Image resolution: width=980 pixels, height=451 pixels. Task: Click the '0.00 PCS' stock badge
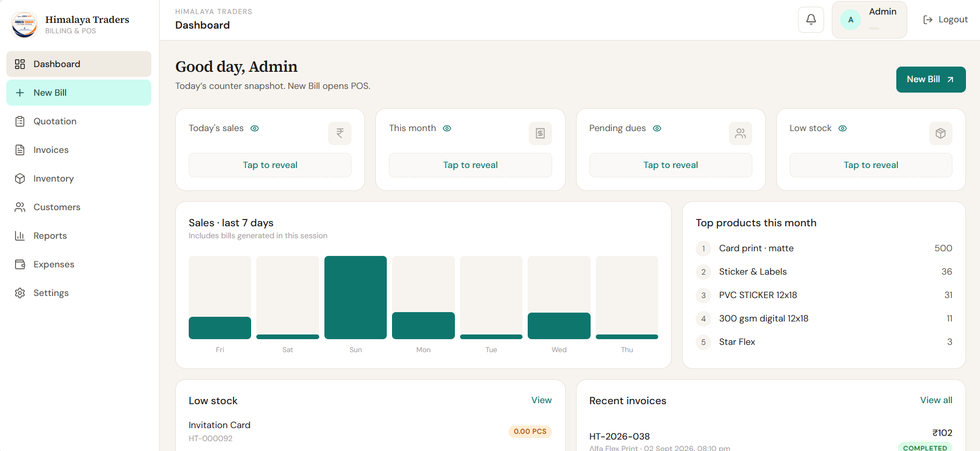[530, 431]
